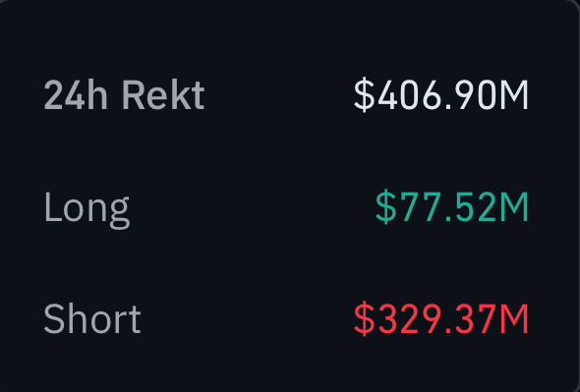Open the Long liquidations row
The height and width of the screenshot is (392, 580).
(x=286, y=207)
